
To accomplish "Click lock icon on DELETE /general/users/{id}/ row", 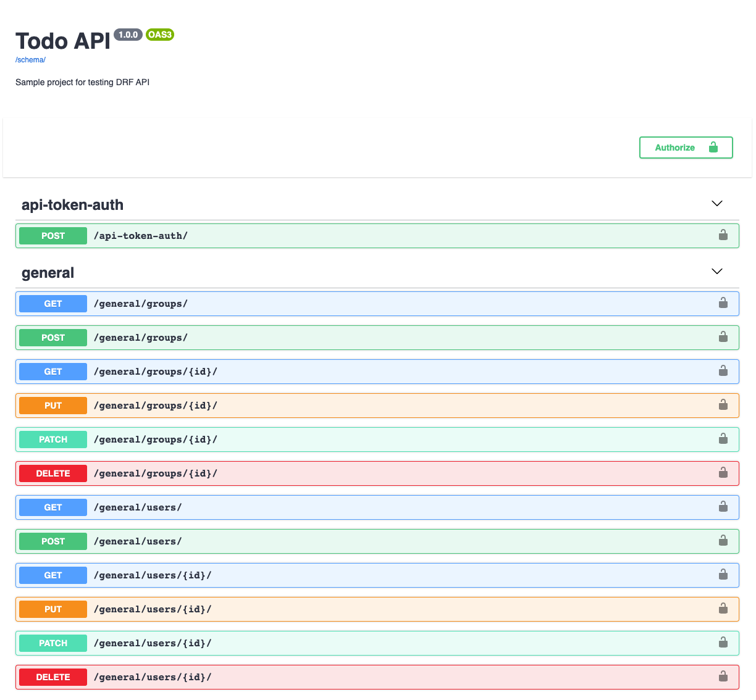I will pyautogui.click(x=723, y=677).
